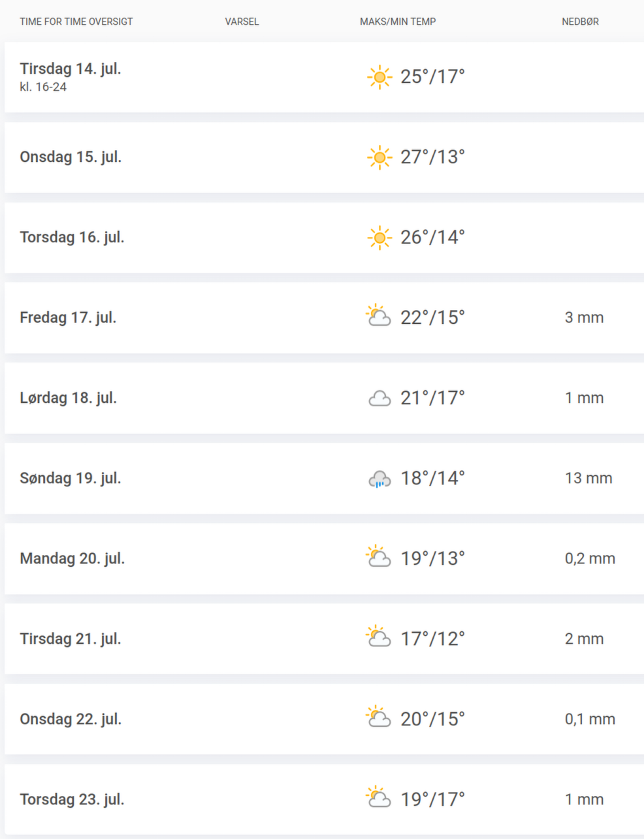Click the weather icon for Torsdag 23. jul.
Image resolution: width=644 pixels, height=839 pixels.
(378, 797)
